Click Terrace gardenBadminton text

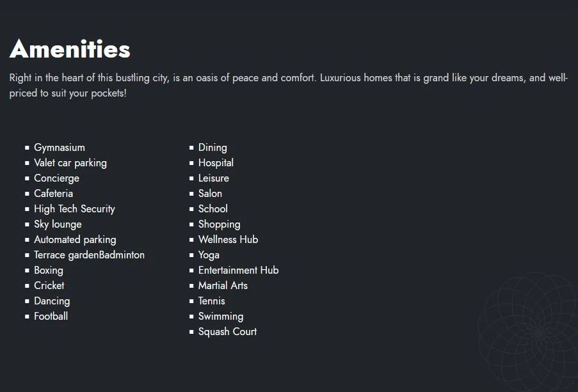pos(89,255)
